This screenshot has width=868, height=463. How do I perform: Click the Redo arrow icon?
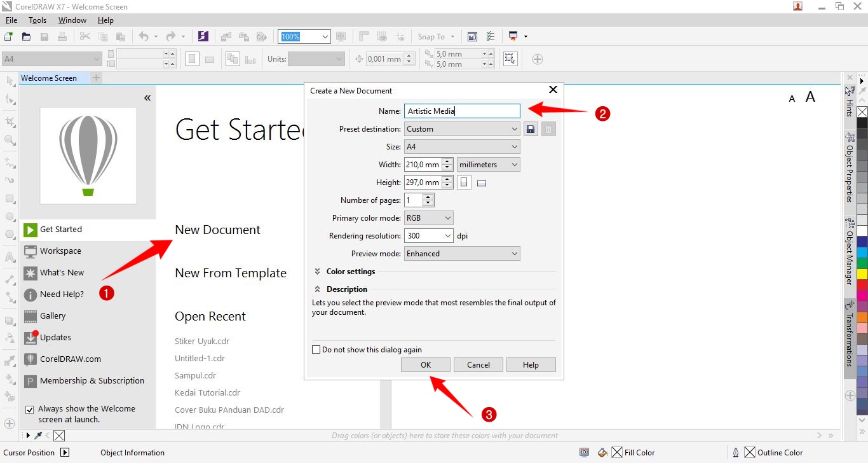[170, 36]
